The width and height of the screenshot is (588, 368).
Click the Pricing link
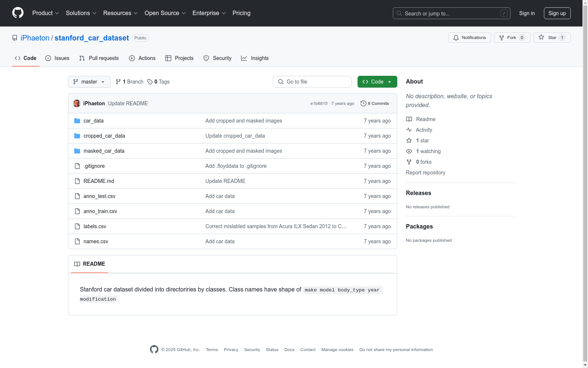pos(241,13)
